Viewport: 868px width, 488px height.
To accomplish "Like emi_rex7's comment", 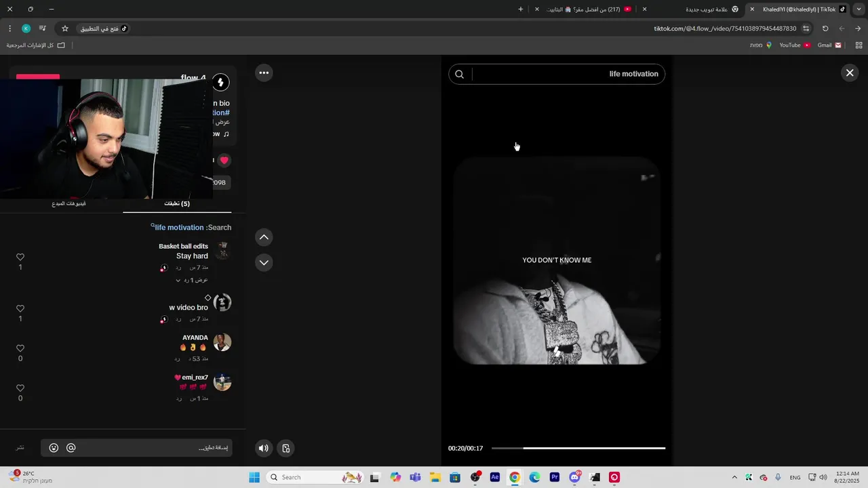I will (x=20, y=388).
